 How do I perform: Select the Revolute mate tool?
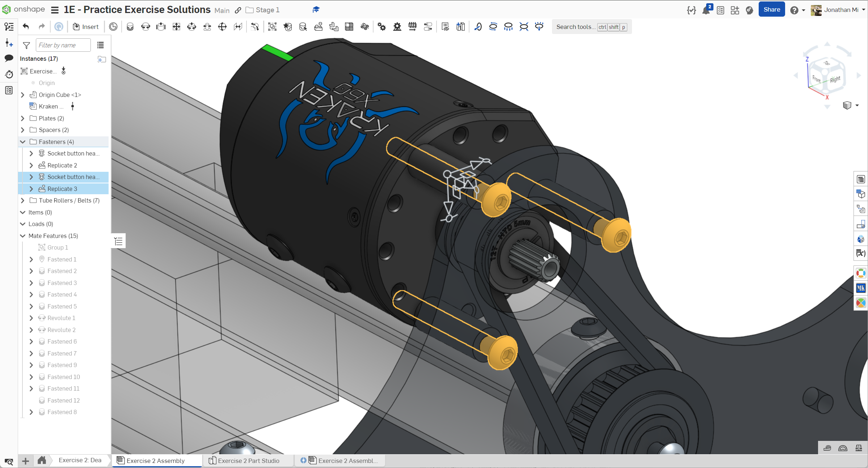tap(146, 27)
